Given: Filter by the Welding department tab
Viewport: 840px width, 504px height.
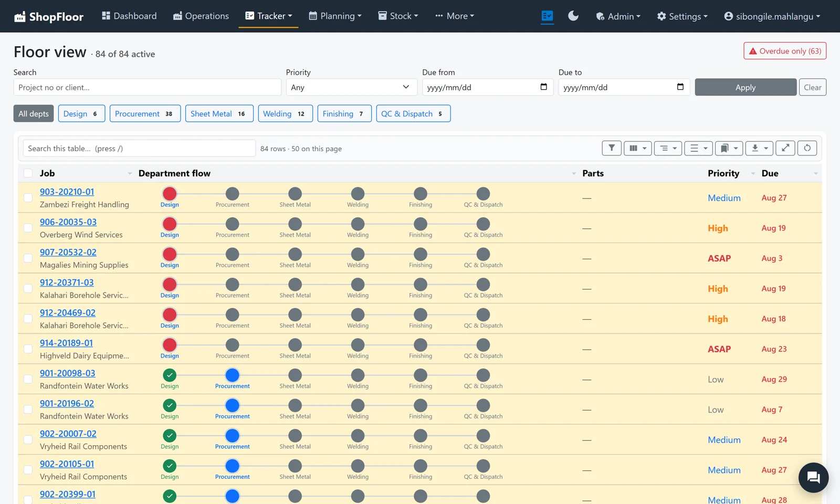Looking at the screenshot, I should pos(285,113).
